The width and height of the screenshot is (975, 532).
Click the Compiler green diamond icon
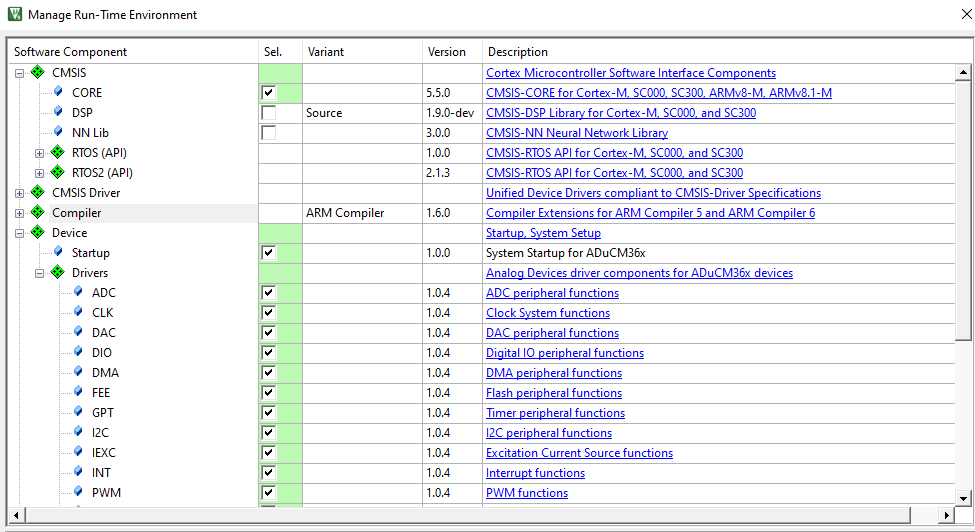(38, 212)
